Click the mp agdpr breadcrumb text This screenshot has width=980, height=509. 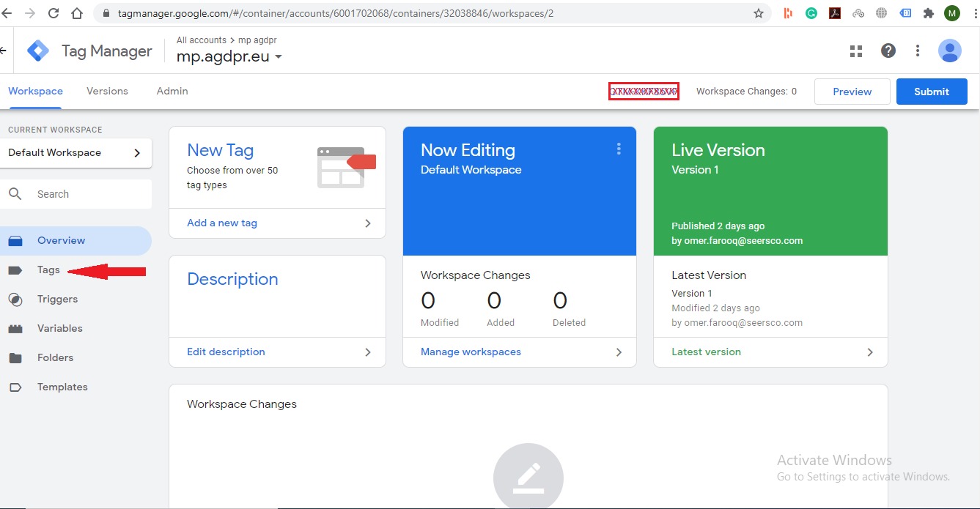257,40
